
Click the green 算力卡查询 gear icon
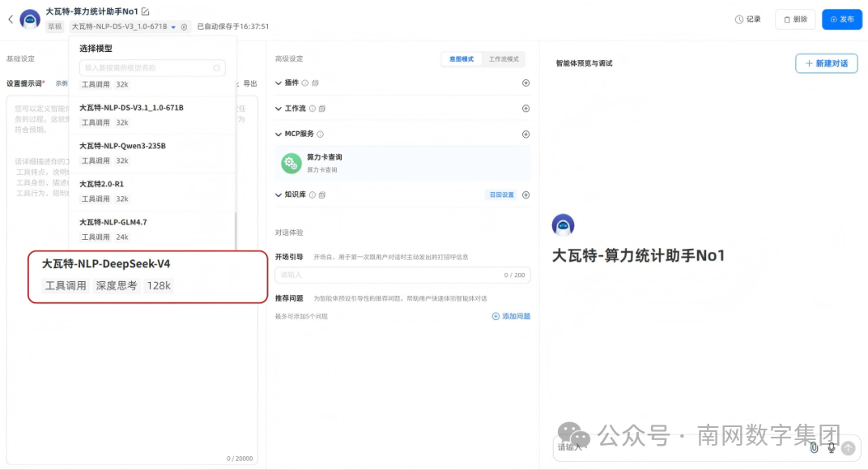[x=291, y=163]
